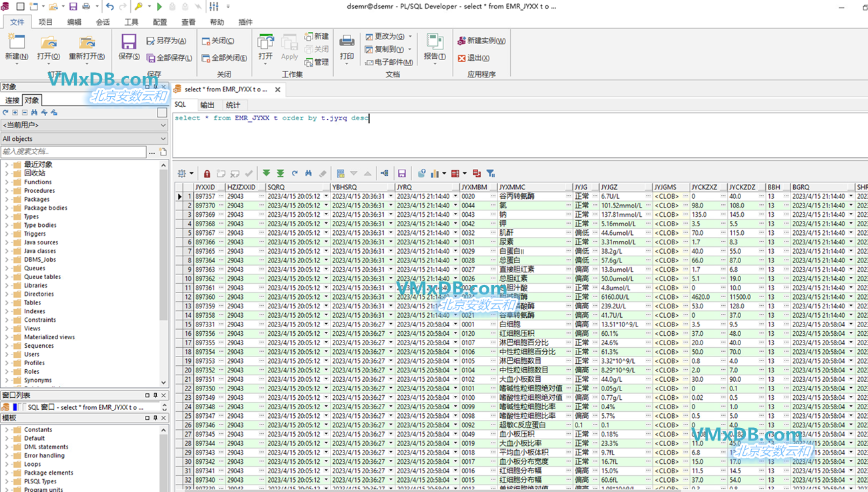Screen dimensions: 868x492
Task: Click the 保存 (Save) floppy disk ribbon icon
Action: [129, 43]
